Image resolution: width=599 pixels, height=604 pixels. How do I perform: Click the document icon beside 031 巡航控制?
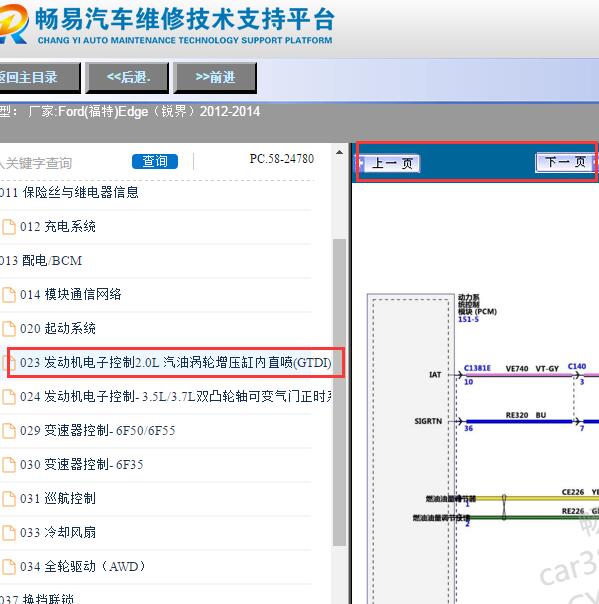9,499
